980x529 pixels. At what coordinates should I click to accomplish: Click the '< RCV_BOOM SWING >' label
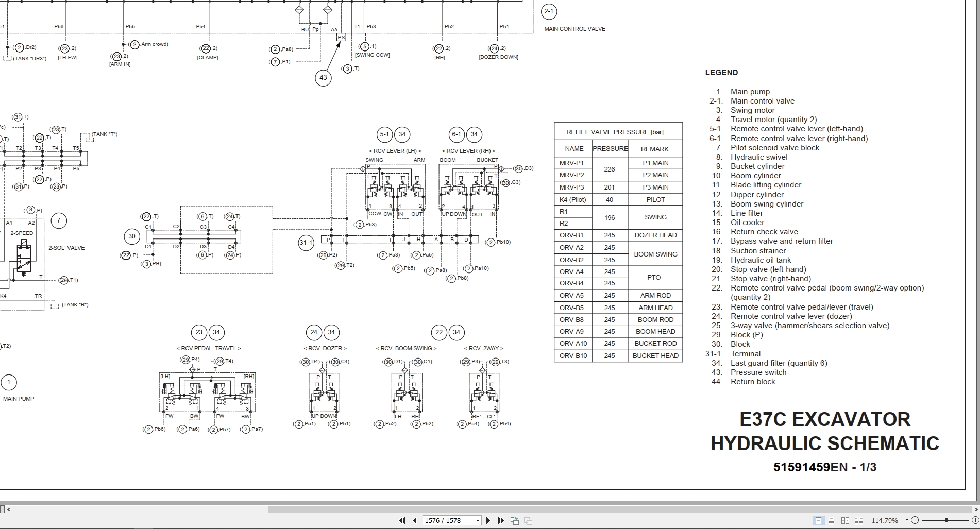(406, 348)
